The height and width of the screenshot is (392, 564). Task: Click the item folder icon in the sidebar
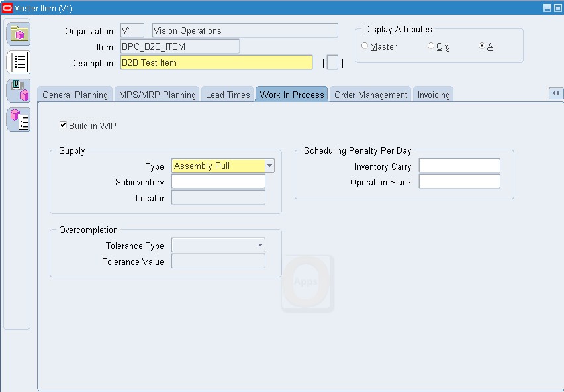coord(18,34)
